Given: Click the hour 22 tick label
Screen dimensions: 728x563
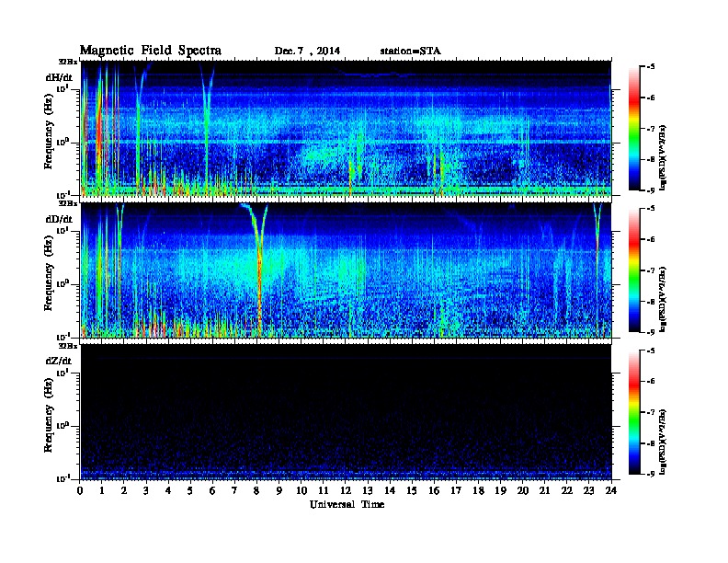Looking at the screenshot, I should point(567,490).
